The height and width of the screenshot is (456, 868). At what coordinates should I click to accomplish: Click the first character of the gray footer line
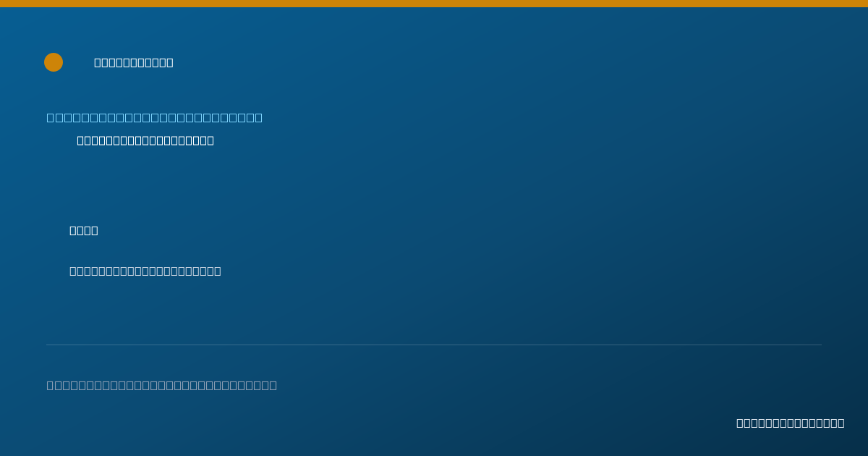[51, 385]
